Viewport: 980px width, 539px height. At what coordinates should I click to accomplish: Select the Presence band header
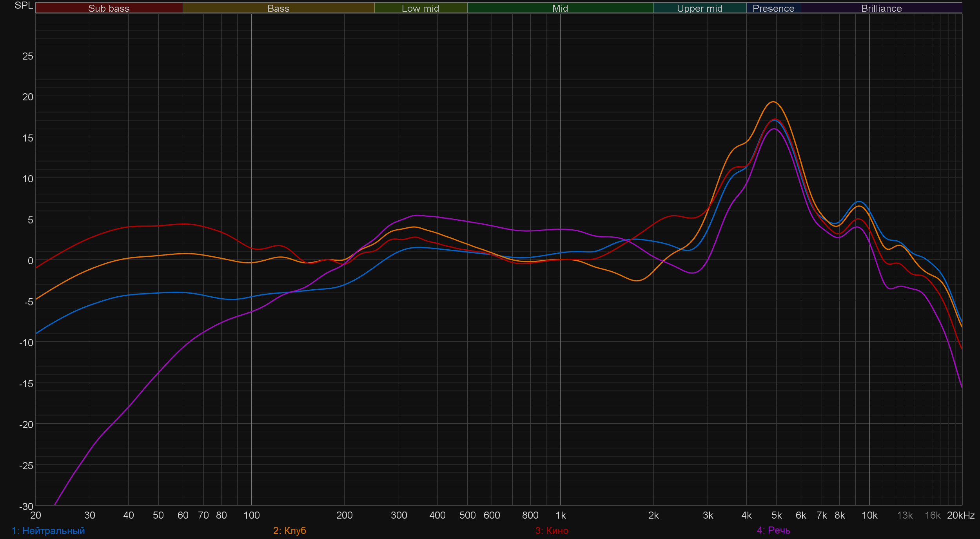773,8
